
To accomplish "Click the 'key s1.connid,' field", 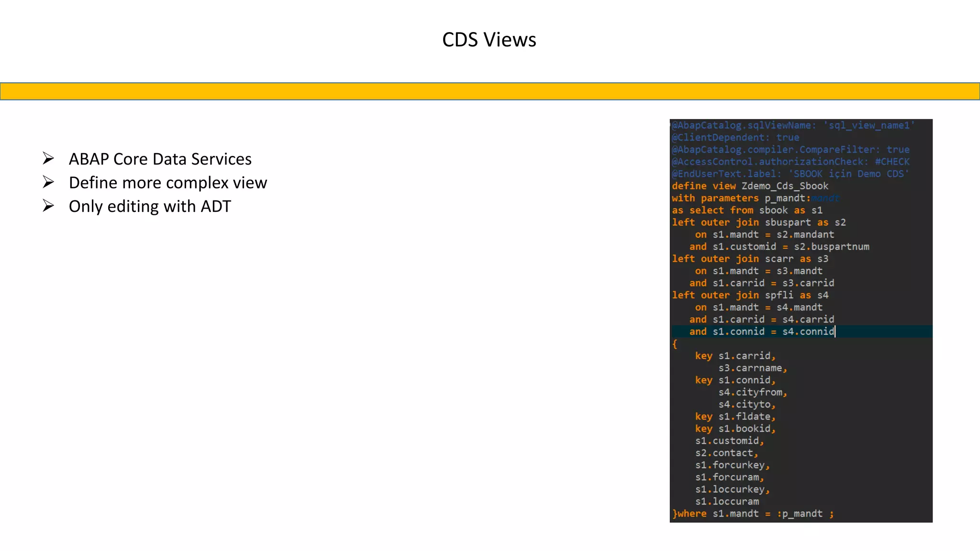I will pyautogui.click(x=735, y=380).
